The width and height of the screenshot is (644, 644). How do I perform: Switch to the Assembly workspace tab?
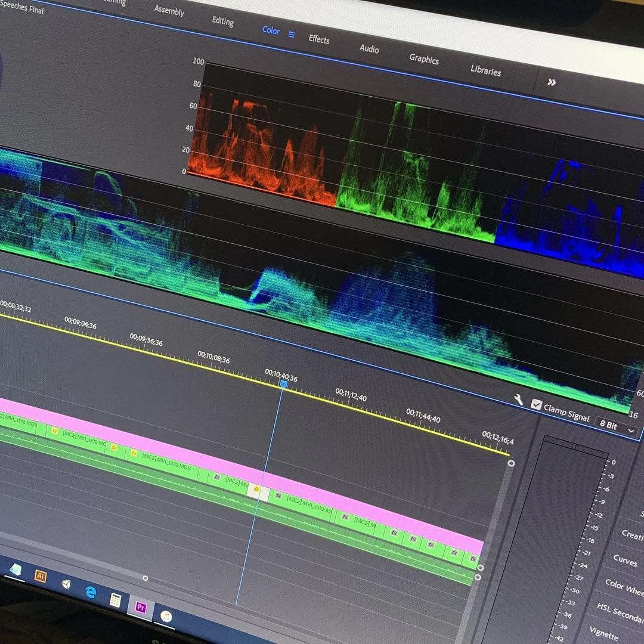(x=169, y=11)
